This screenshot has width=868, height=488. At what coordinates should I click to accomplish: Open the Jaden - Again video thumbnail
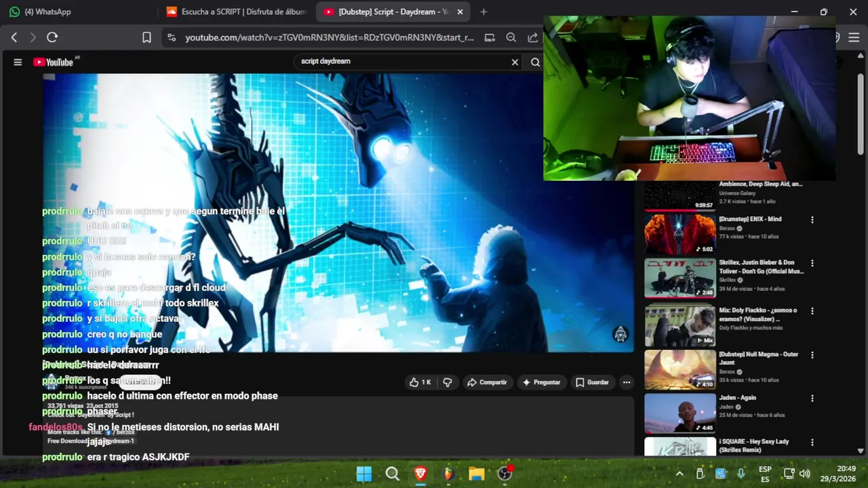tap(679, 413)
